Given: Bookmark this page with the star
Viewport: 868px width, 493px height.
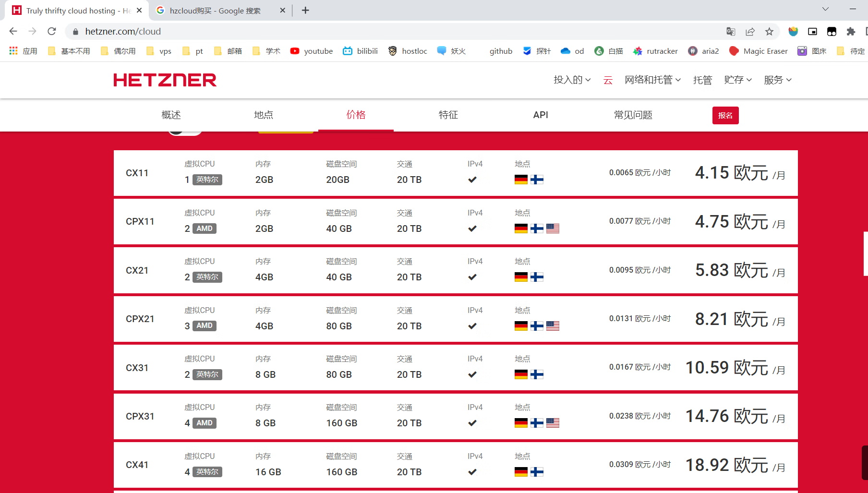Looking at the screenshot, I should [769, 32].
